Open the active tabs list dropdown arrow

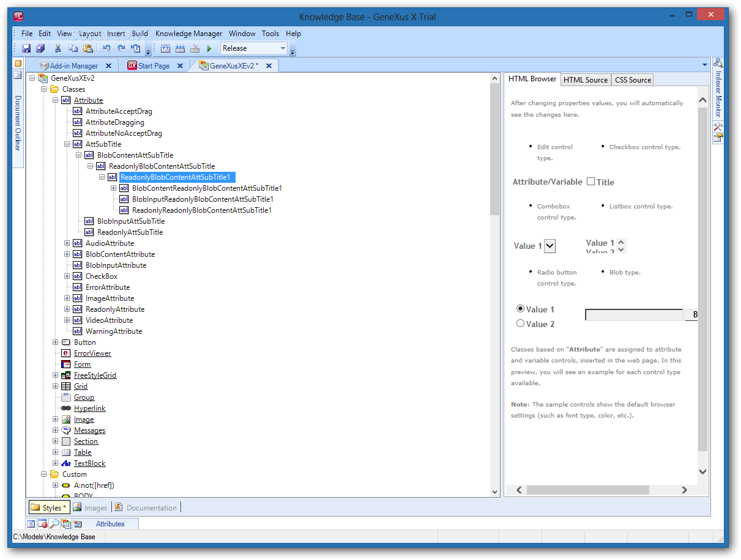pos(704,65)
